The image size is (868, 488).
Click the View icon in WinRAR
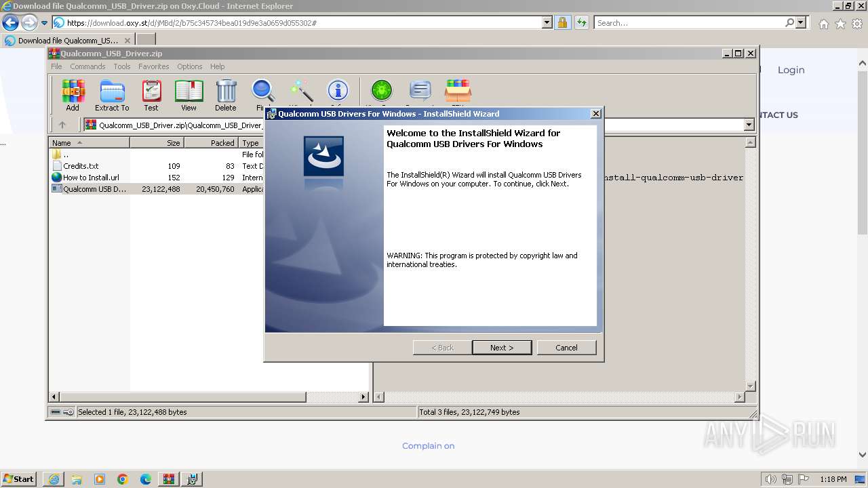click(x=189, y=96)
